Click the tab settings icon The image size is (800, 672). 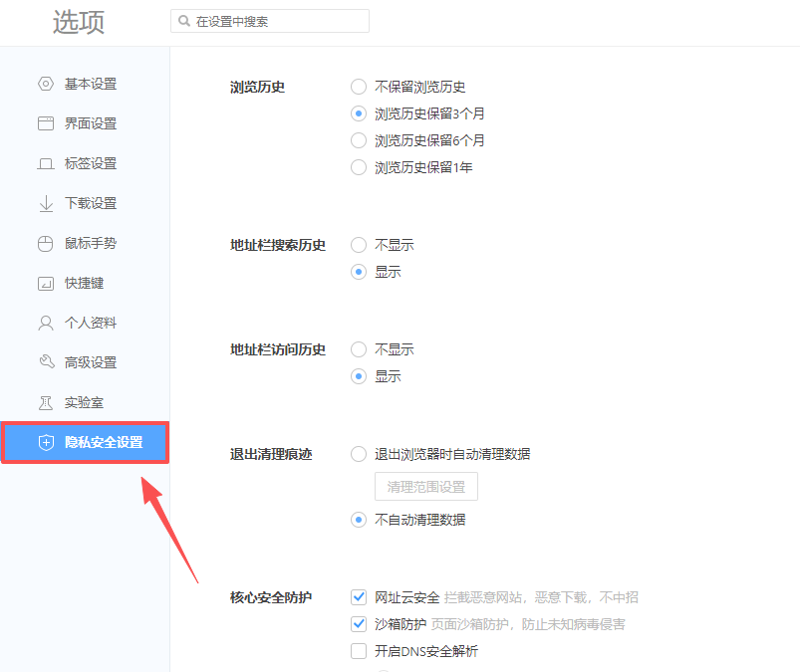click(x=46, y=163)
